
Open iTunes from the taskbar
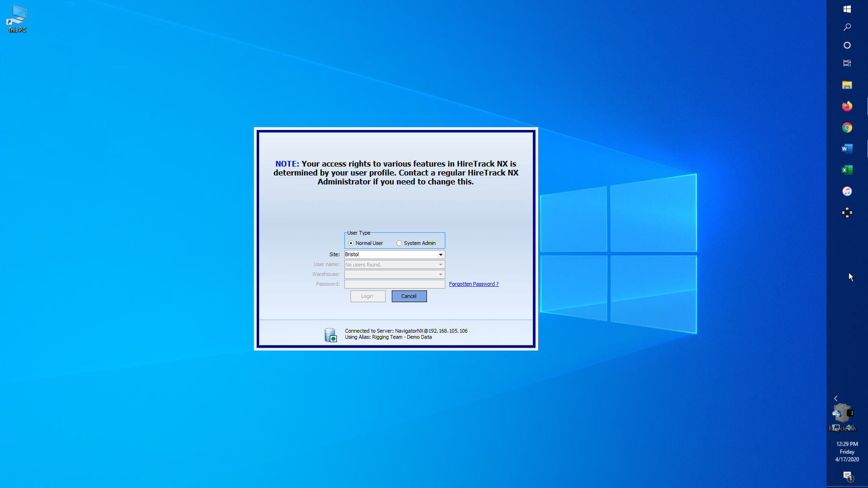[x=847, y=191]
